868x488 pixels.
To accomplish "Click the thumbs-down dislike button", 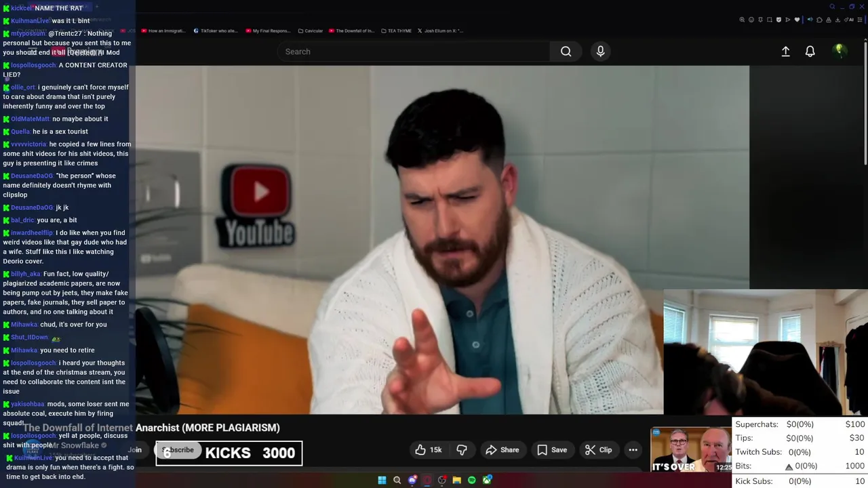I will point(462,450).
